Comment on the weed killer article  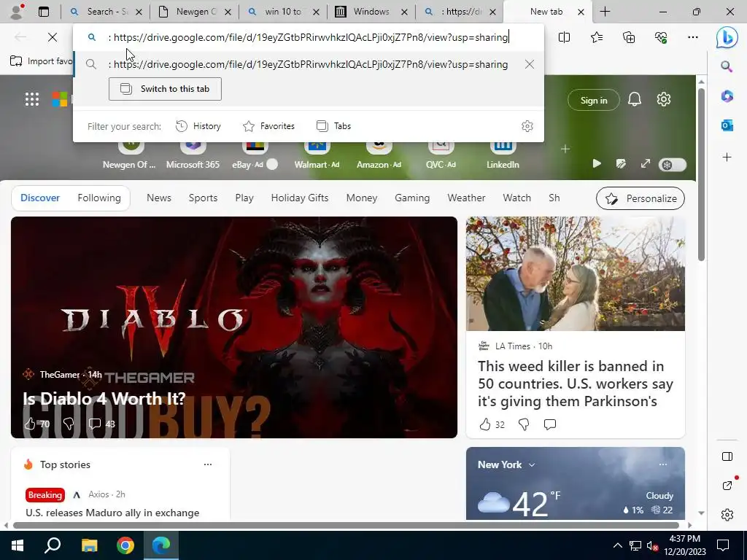(x=550, y=424)
